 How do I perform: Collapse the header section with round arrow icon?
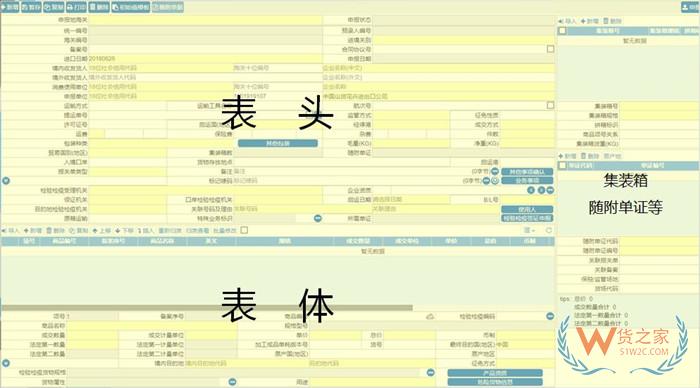5,181
